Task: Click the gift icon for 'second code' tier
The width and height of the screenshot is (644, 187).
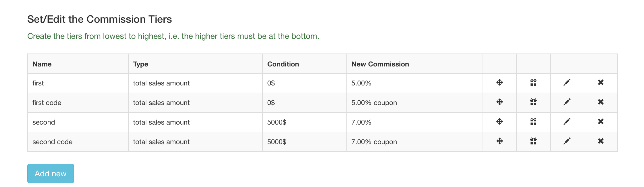Action: pos(533,141)
